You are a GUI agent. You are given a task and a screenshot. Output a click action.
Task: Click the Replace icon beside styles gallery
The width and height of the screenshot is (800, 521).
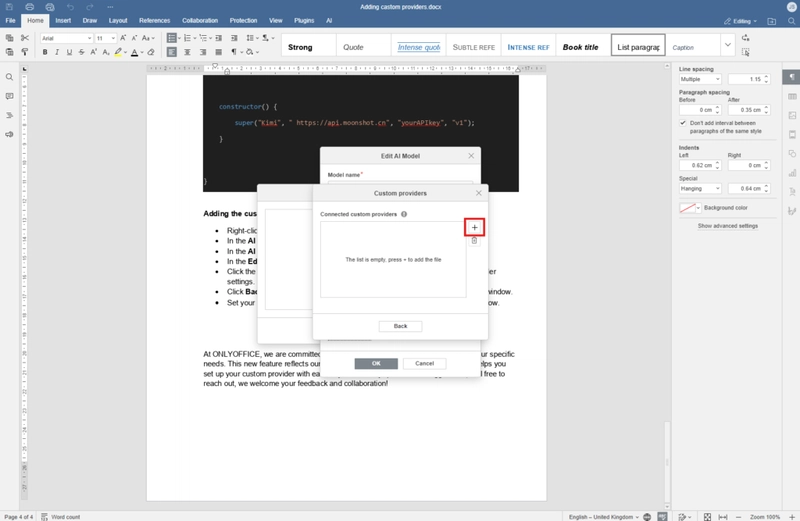(x=745, y=38)
